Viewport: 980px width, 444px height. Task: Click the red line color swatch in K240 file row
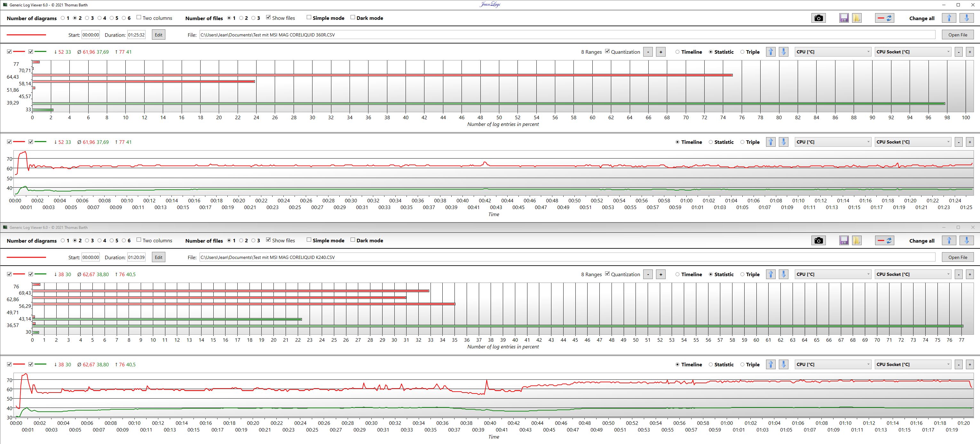point(26,257)
